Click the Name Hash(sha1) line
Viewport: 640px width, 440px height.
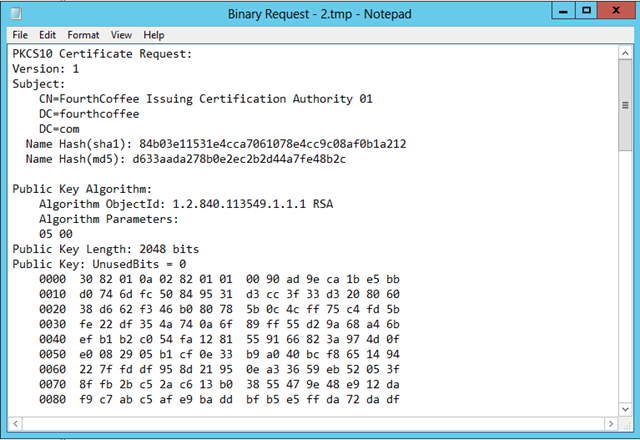pyautogui.click(x=216, y=144)
